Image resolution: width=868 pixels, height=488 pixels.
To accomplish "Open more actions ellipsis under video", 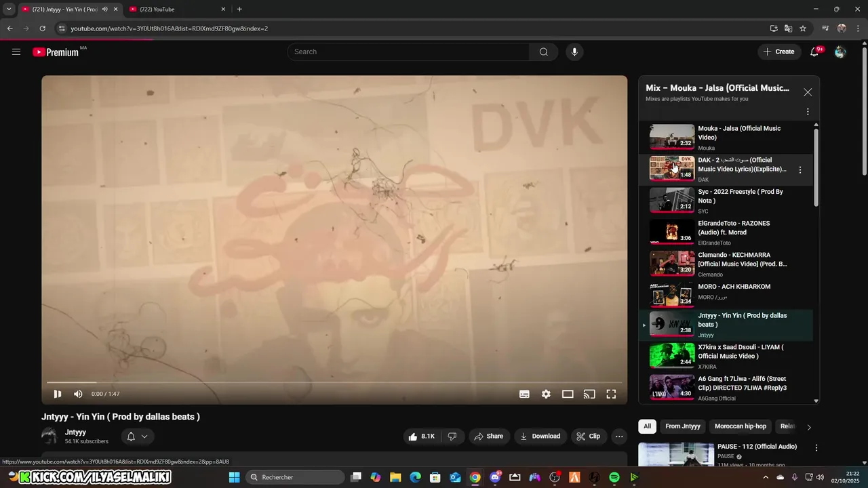I will coord(619,436).
